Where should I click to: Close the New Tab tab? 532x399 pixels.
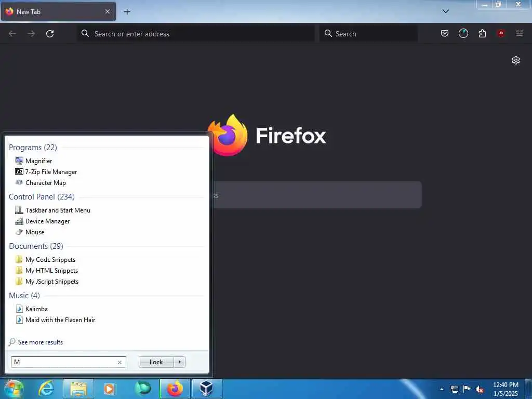pyautogui.click(x=108, y=11)
